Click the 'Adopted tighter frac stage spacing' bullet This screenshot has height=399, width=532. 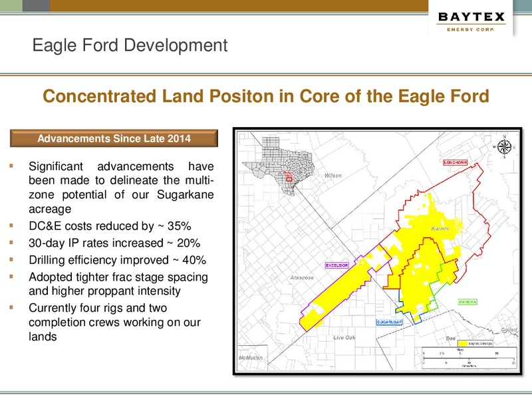tap(118, 284)
